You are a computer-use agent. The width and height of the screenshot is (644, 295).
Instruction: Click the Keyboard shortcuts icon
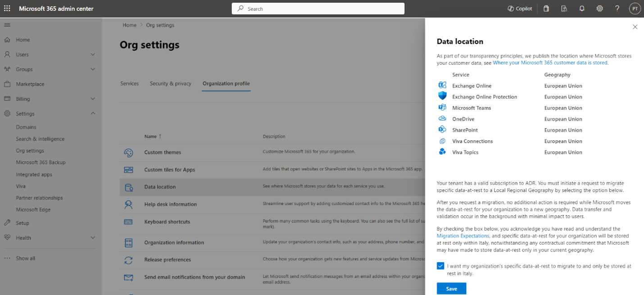tap(128, 222)
